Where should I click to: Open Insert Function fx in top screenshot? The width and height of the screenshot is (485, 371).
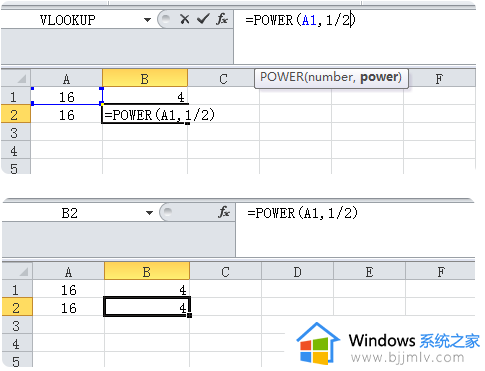(x=222, y=19)
